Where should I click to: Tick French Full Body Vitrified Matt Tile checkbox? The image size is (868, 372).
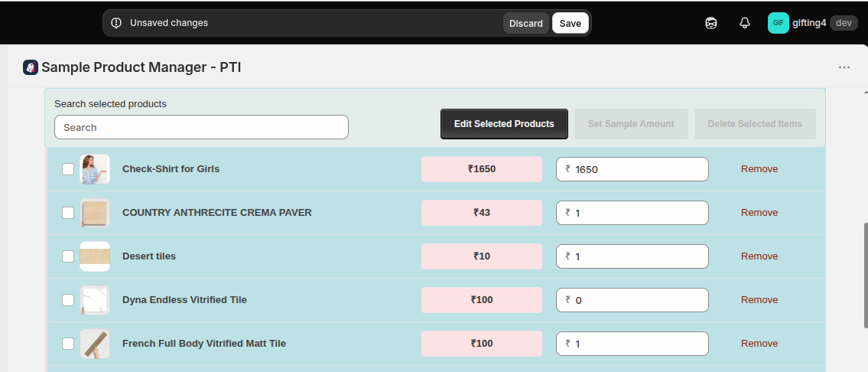pos(67,344)
